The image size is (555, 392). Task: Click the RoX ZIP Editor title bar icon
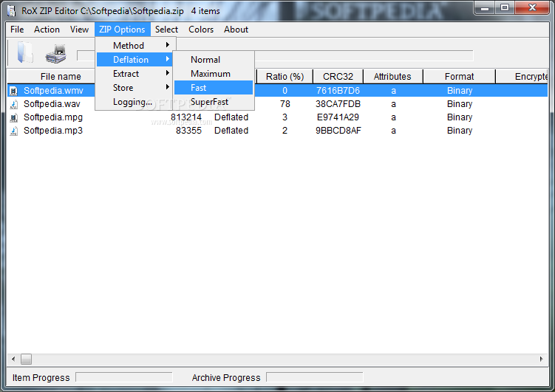coord(11,11)
